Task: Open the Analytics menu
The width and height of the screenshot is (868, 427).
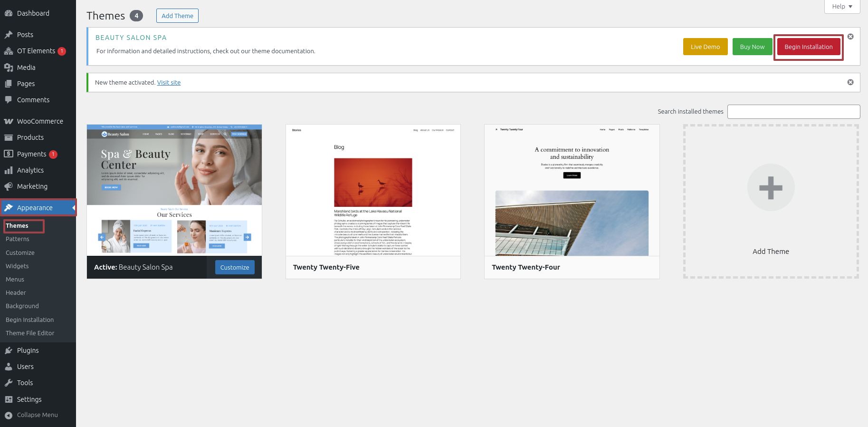Action: tap(38, 170)
